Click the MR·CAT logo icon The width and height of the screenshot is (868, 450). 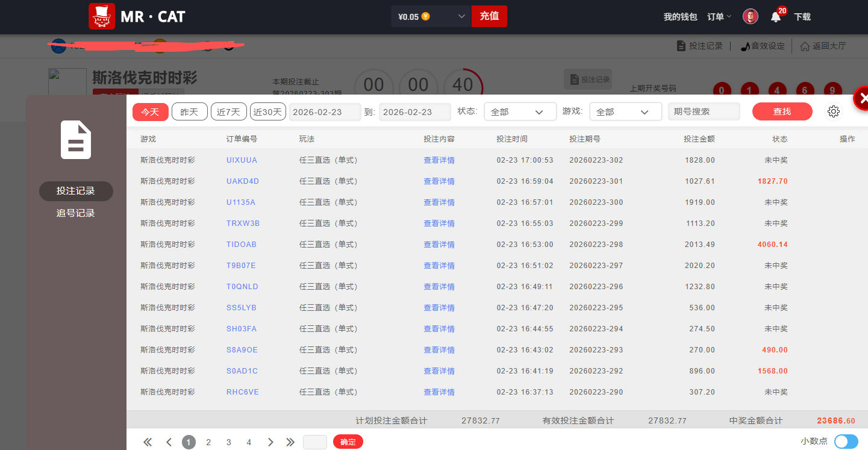(x=102, y=16)
